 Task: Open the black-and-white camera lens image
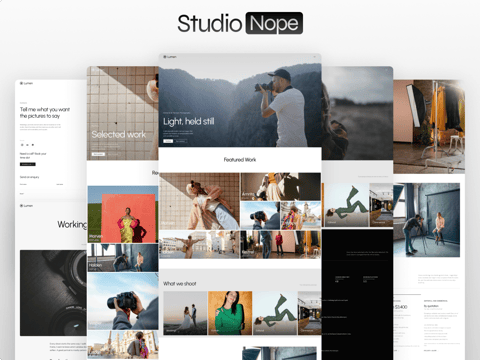pos(53,293)
